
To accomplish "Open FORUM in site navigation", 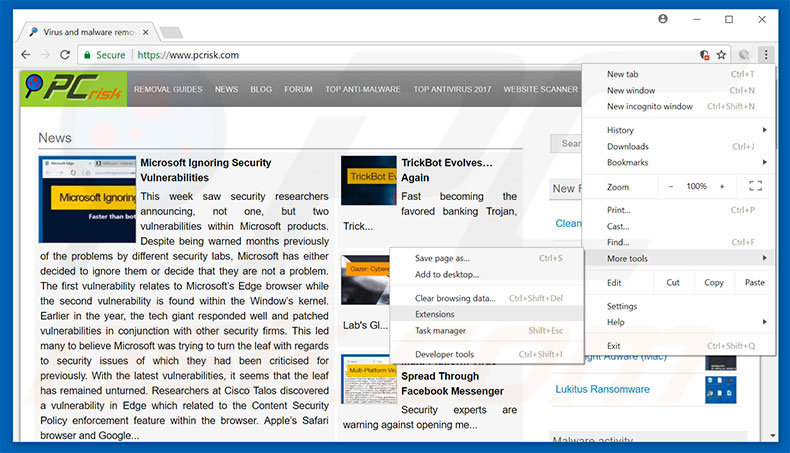I will pyautogui.click(x=298, y=89).
